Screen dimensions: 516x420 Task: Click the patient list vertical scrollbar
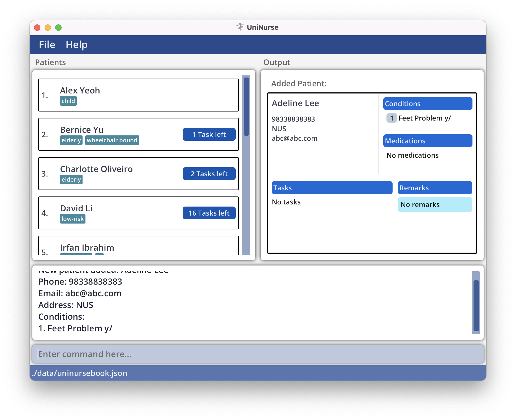click(246, 106)
